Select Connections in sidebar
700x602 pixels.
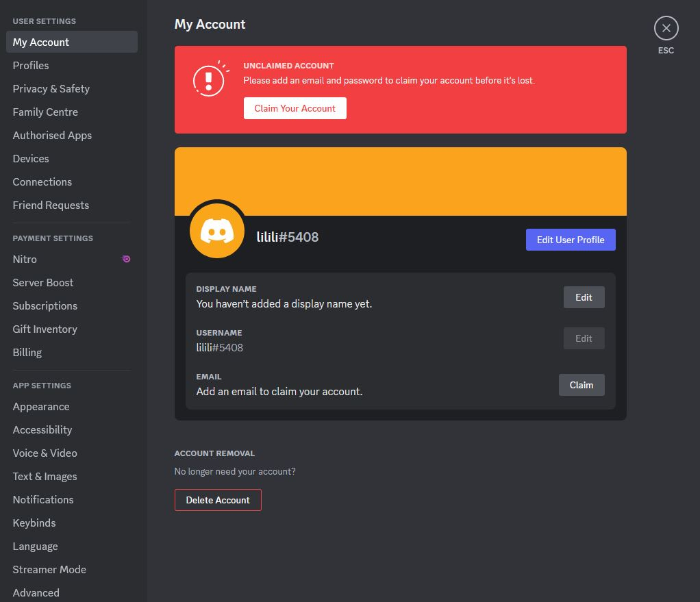coord(72,181)
